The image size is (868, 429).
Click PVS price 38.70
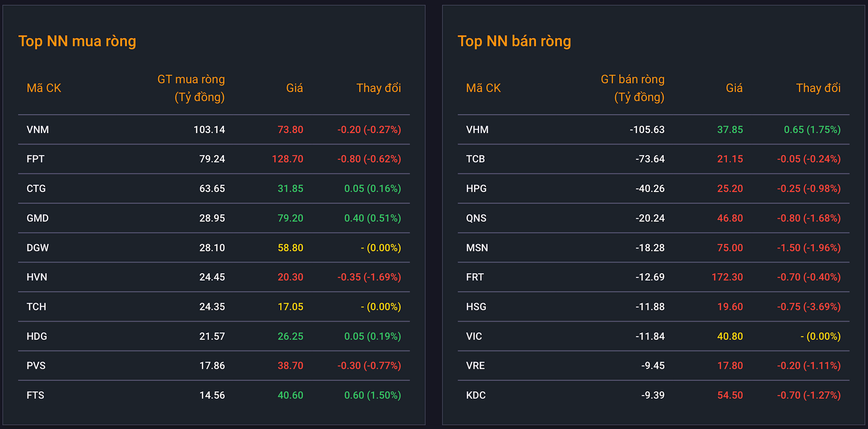click(290, 366)
